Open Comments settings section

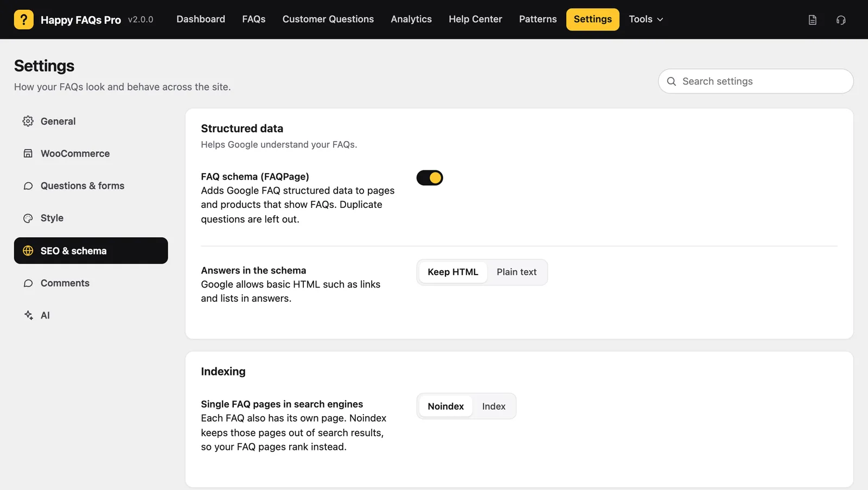91,283
